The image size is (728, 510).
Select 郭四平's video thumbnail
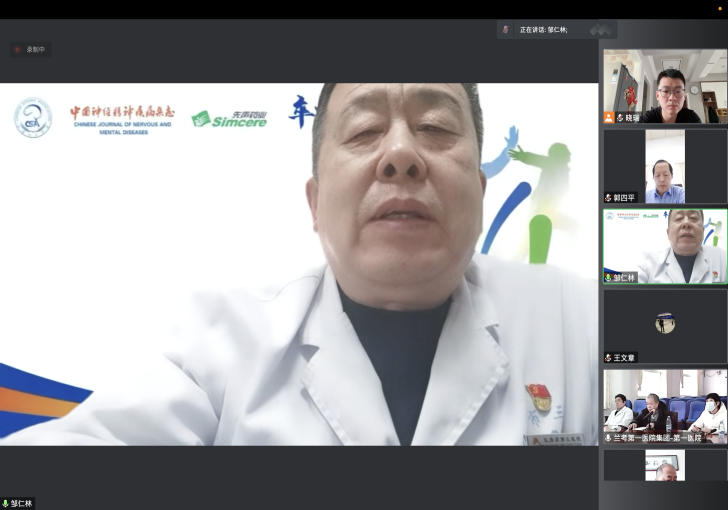pyautogui.click(x=665, y=165)
